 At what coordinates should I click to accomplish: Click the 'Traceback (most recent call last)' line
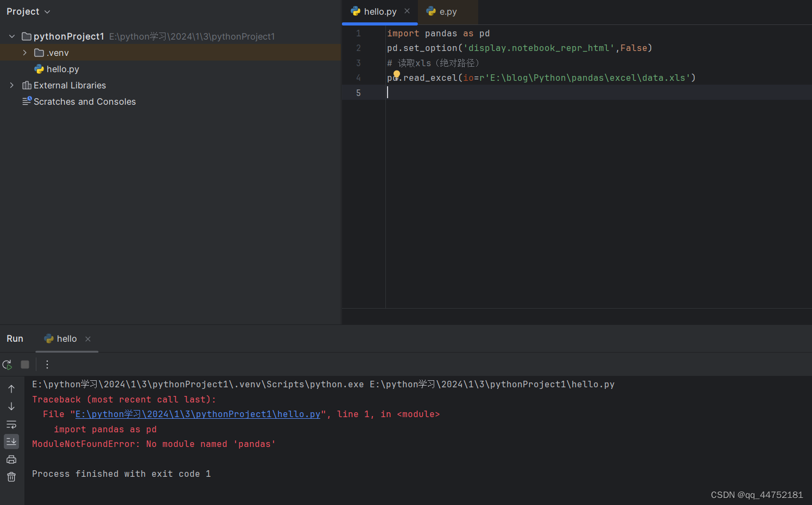coord(124,400)
